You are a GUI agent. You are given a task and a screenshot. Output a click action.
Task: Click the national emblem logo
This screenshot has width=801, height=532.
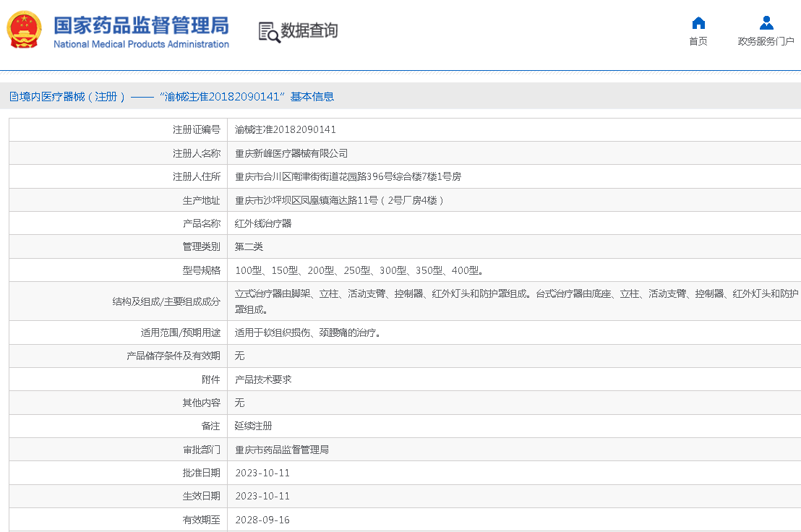tap(25, 30)
